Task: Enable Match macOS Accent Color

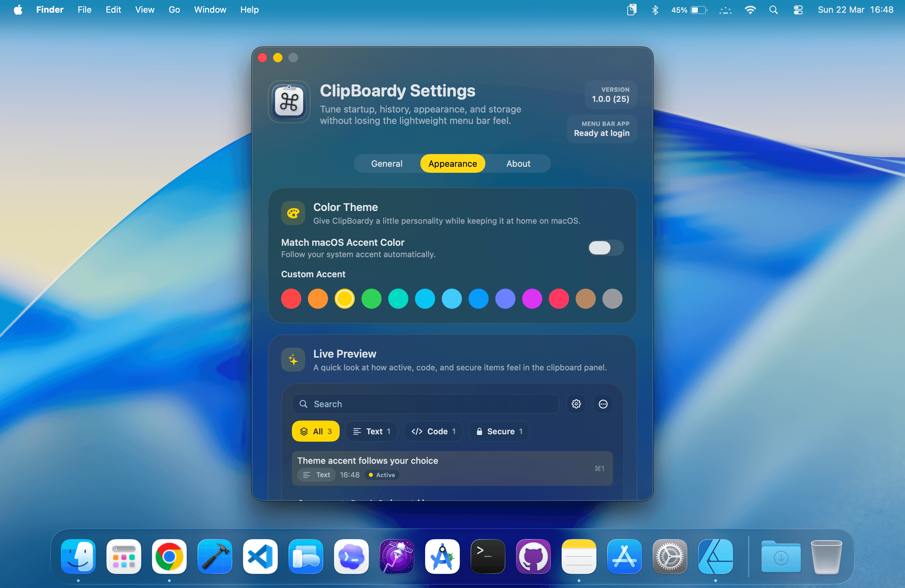Action: [x=605, y=248]
